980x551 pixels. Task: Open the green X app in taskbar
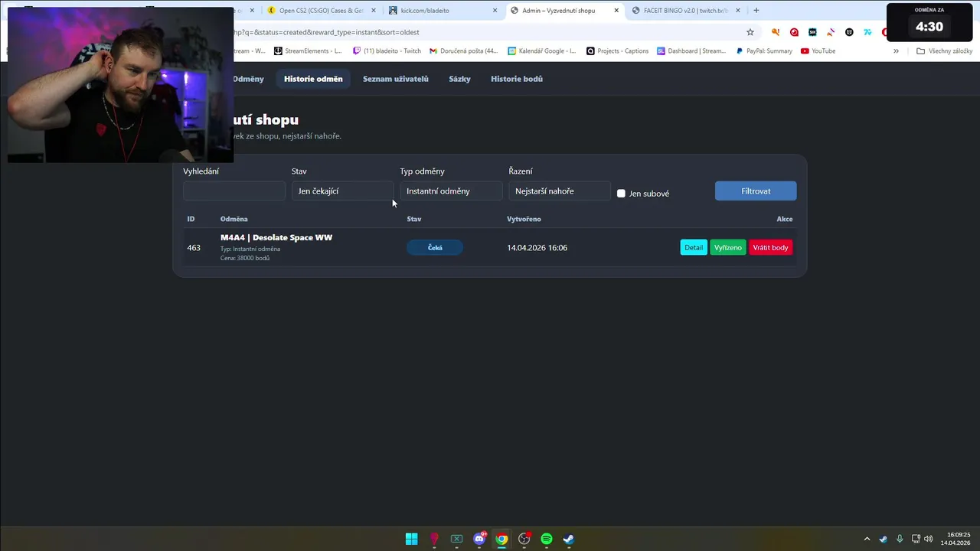456,539
